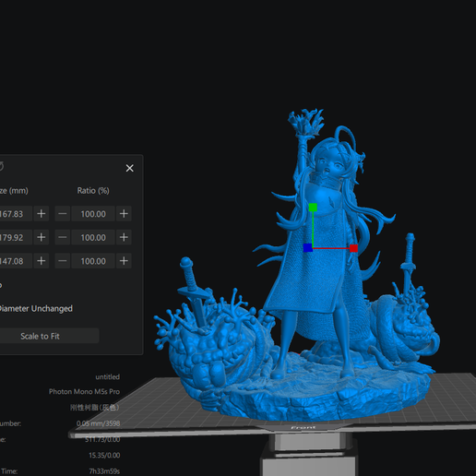The height and width of the screenshot is (476, 476).
Task: Click the 0.05 mm/3598 layer value
Action: click(x=98, y=423)
